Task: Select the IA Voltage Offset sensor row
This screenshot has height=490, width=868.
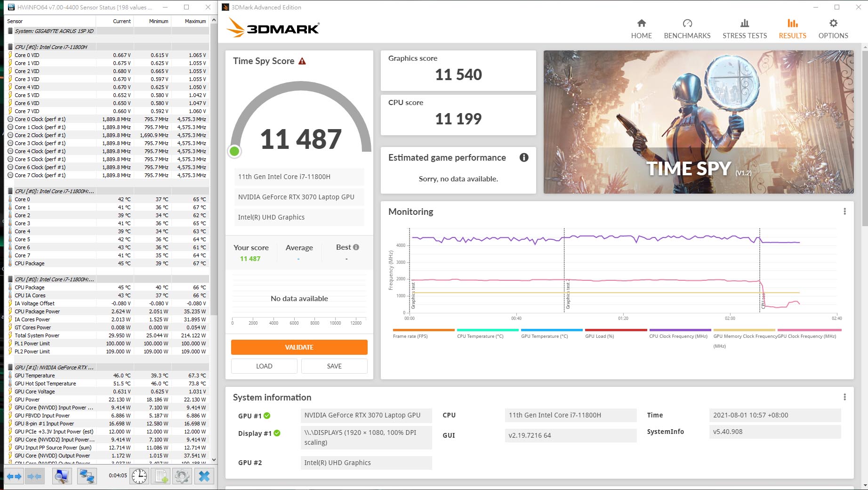Action: point(107,303)
